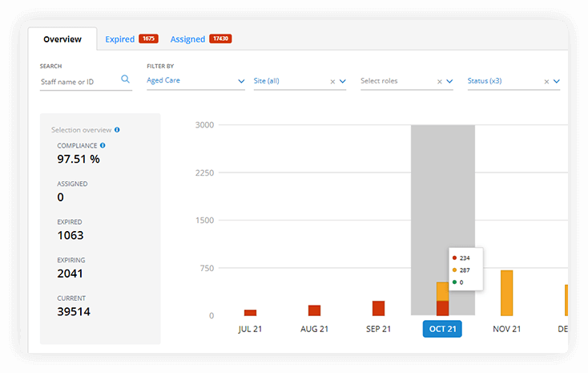Clear the Status (x3) filter
Viewport: 588px width, 373px height.
pyautogui.click(x=546, y=81)
